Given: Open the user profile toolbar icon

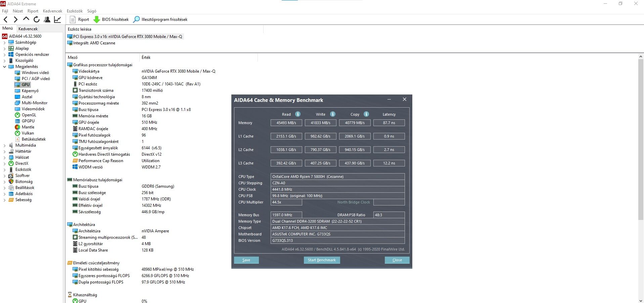Looking at the screenshot, I should point(47,20).
